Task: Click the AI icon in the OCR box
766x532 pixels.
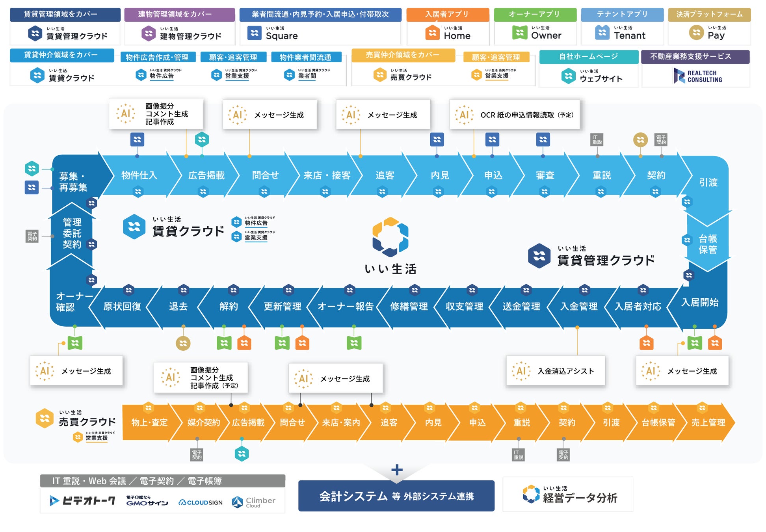Action: (x=464, y=115)
